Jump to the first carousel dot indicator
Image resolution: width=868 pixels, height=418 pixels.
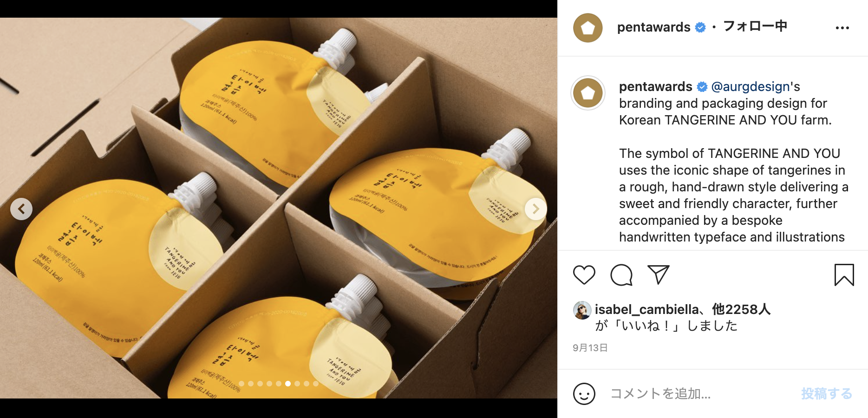click(x=241, y=384)
